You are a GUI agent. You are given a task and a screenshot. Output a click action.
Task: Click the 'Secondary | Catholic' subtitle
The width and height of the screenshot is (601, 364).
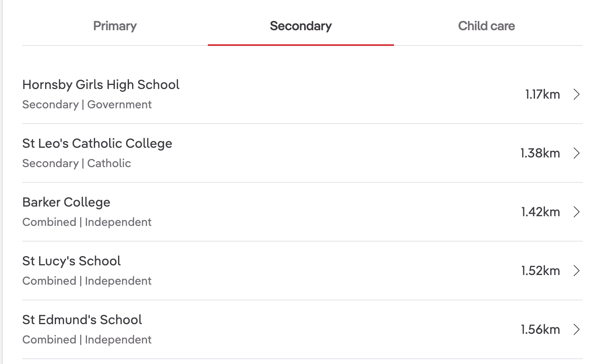click(x=77, y=163)
